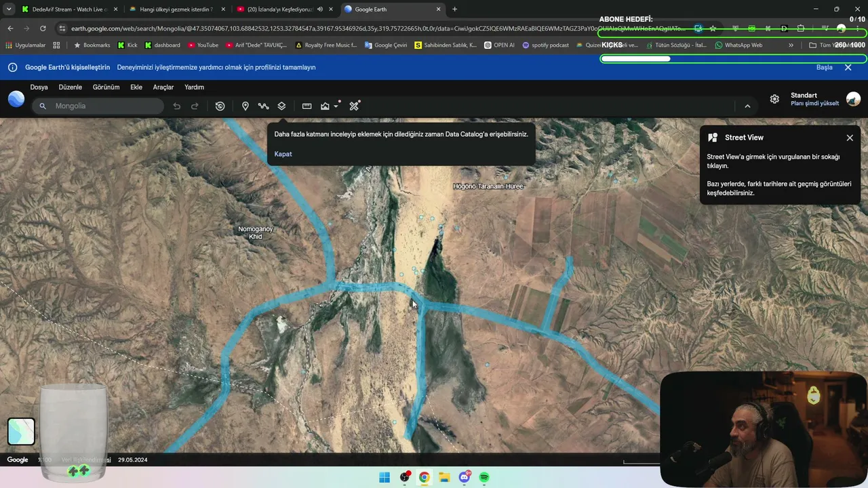This screenshot has width=868, height=488.
Task: Show more hidden bookmarks chevron
Action: click(x=791, y=45)
